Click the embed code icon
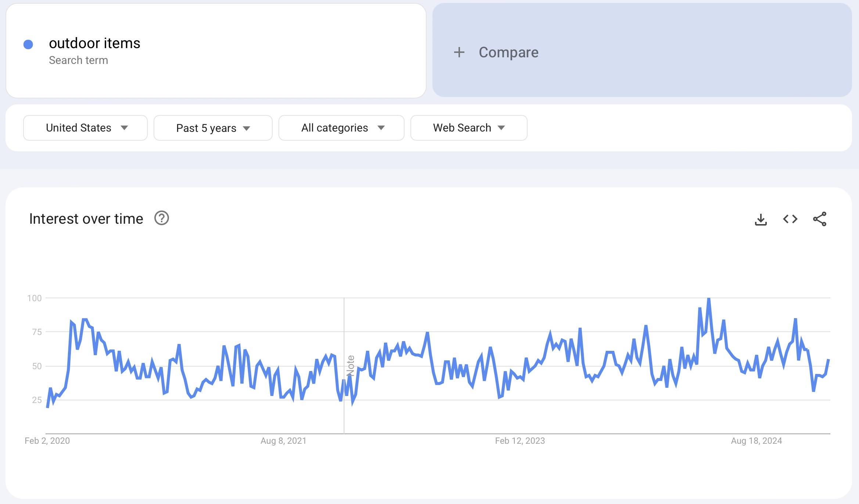Viewport: 859px width, 504px height. (x=791, y=219)
